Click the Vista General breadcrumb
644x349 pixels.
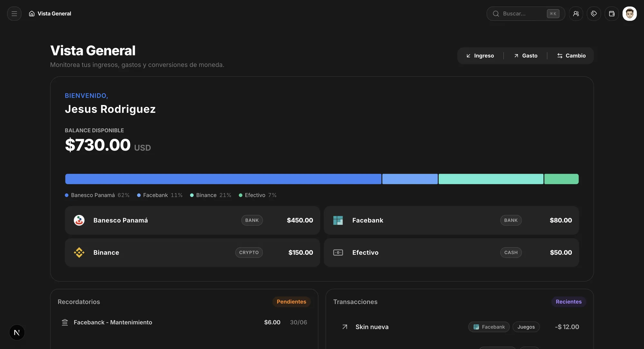click(x=50, y=14)
